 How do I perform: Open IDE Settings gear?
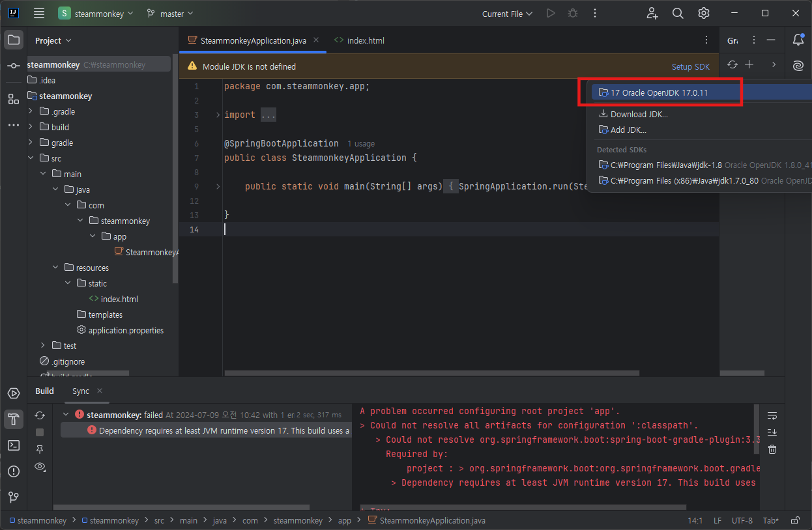click(x=704, y=13)
